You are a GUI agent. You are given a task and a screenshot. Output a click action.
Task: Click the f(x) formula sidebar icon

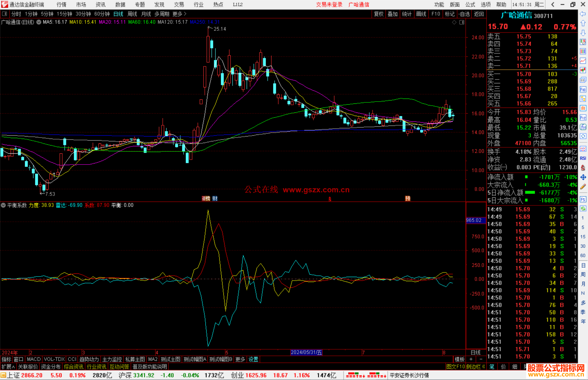tap(583, 127)
